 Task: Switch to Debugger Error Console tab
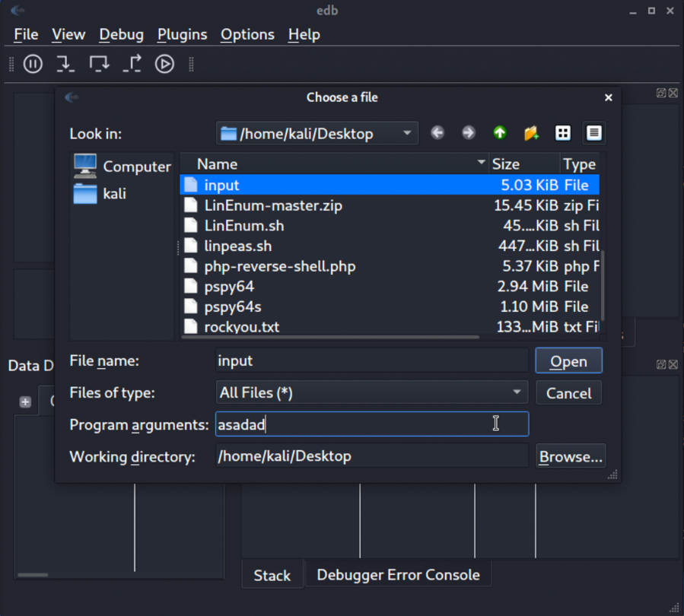click(x=398, y=575)
